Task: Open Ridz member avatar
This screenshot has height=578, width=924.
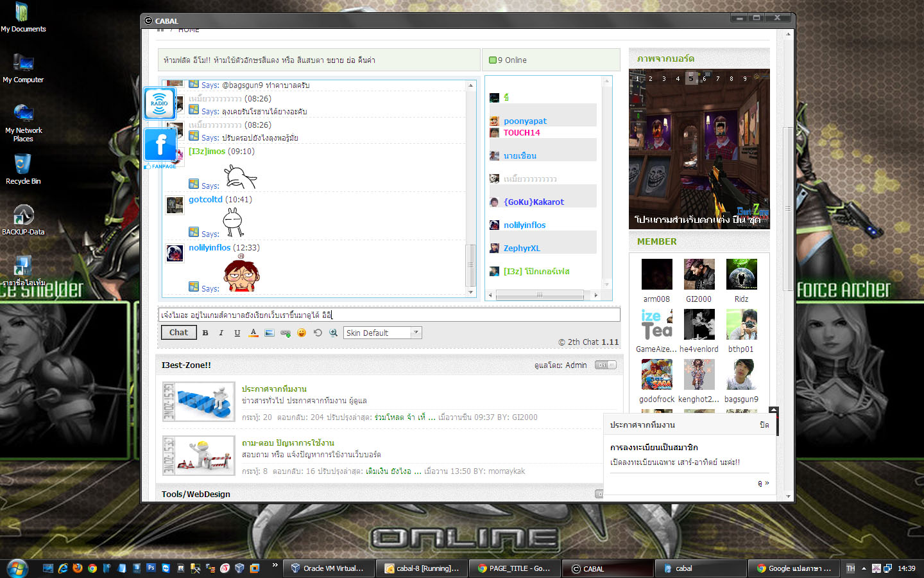Action: 742,274
